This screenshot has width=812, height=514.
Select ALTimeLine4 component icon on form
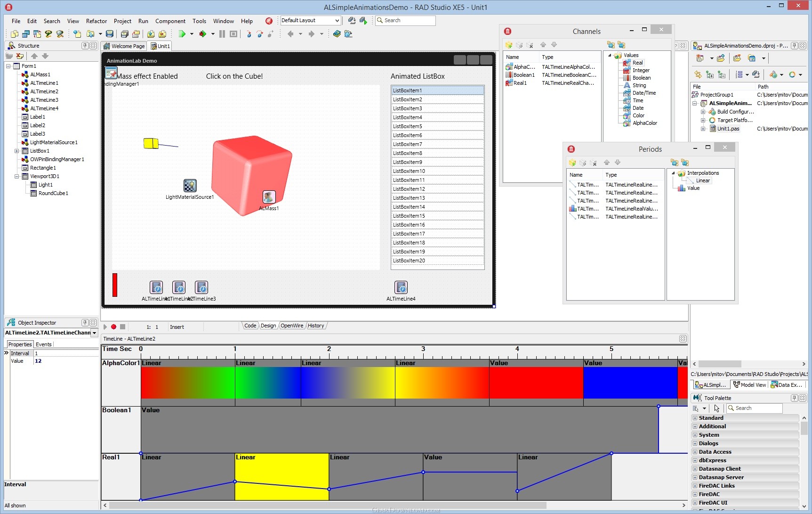click(401, 287)
